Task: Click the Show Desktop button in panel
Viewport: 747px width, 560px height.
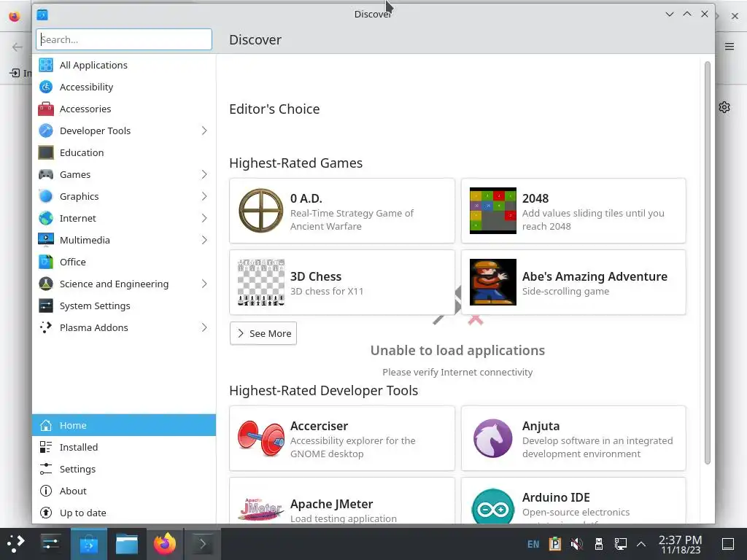Action: [728, 544]
